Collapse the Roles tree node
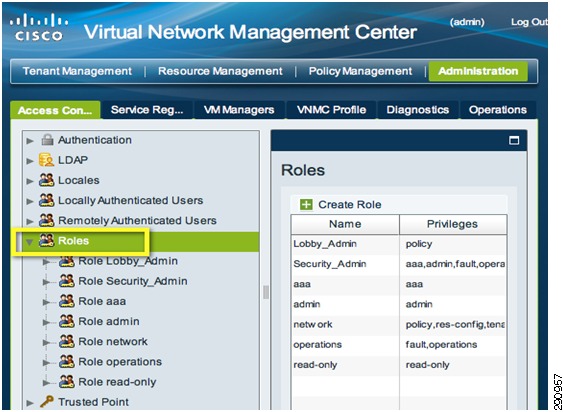This screenshot has width=563, height=412. [30, 242]
